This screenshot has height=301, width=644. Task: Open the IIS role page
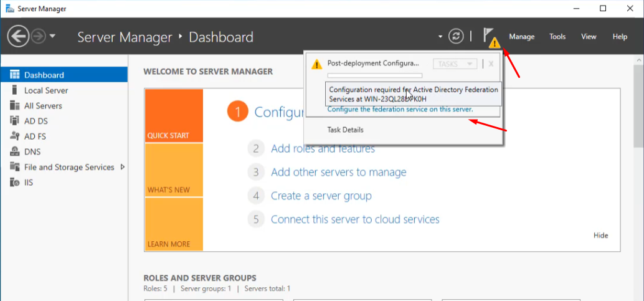tap(64, 182)
